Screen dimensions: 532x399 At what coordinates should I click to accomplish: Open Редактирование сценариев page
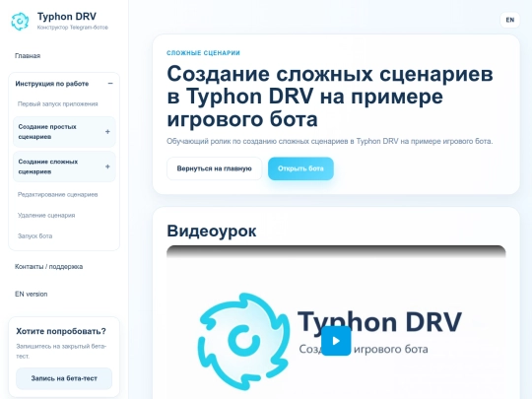(x=58, y=194)
